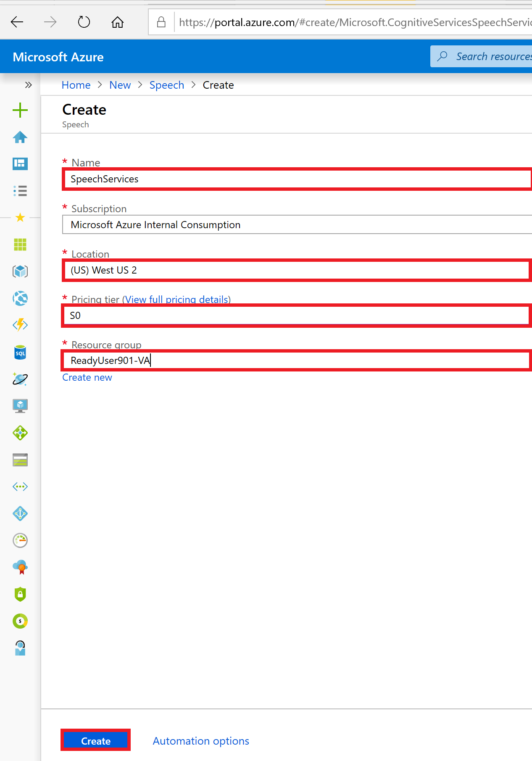
Task: Open Help and support person icon
Action: pyautogui.click(x=20, y=648)
